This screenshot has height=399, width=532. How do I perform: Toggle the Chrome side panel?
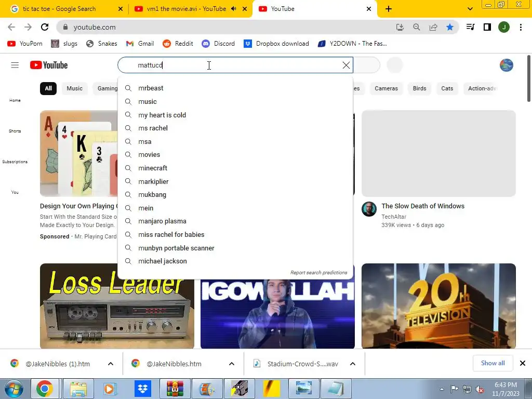pos(487,27)
